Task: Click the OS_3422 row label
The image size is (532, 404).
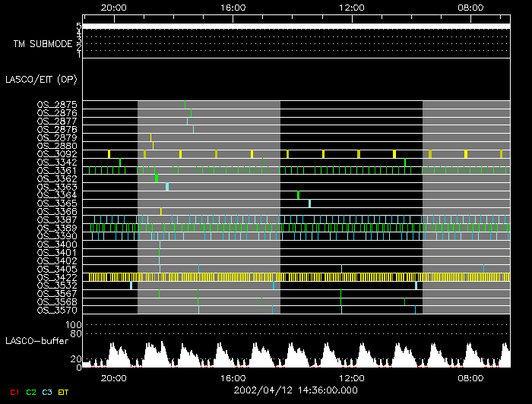Action: point(57,277)
